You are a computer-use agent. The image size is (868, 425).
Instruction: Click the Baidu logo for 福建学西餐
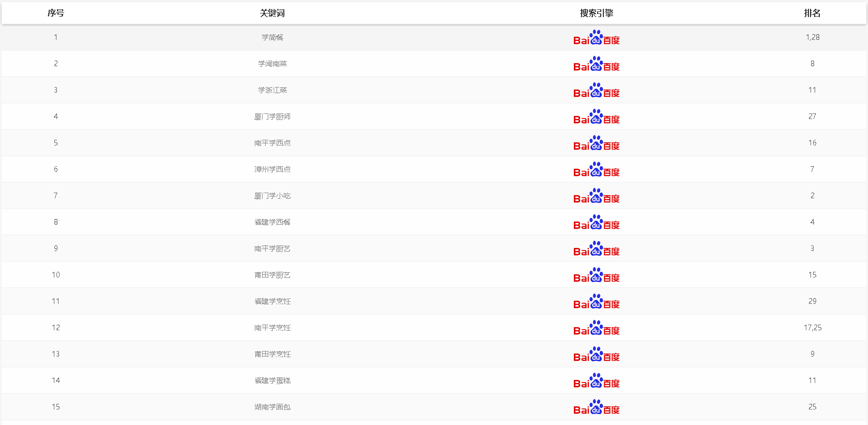(596, 222)
